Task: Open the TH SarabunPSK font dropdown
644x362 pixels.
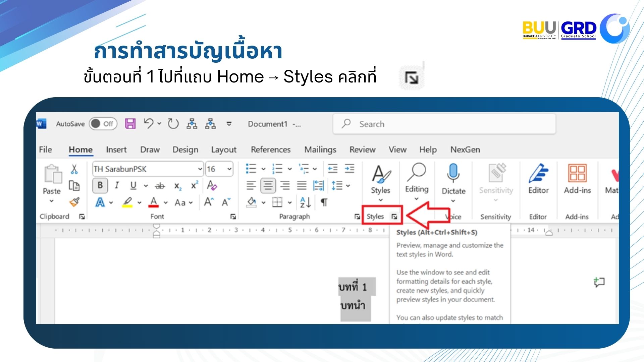Action: click(x=200, y=169)
